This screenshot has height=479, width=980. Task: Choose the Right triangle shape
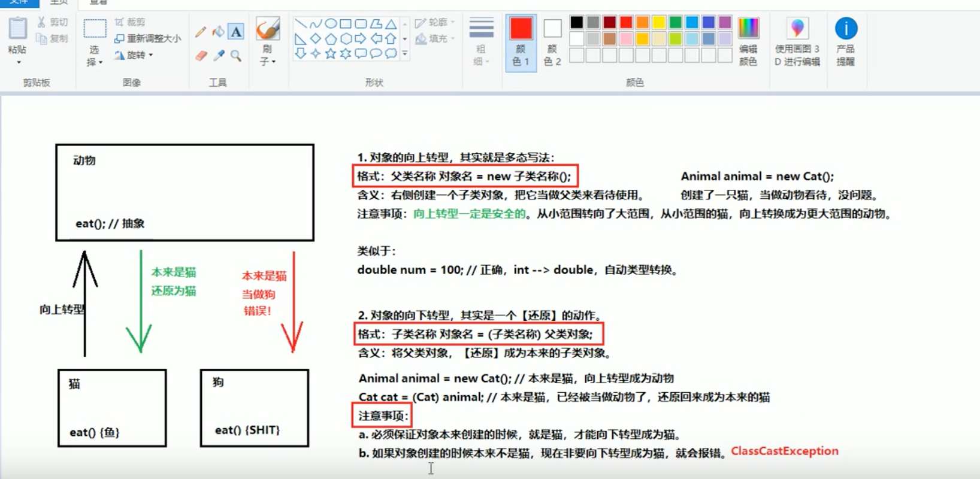pyautogui.click(x=301, y=39)
